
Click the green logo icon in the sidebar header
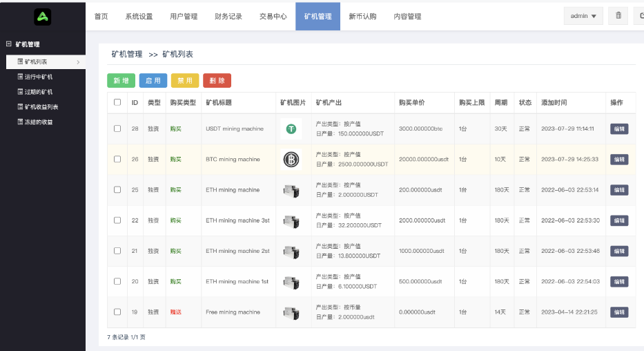43,16
